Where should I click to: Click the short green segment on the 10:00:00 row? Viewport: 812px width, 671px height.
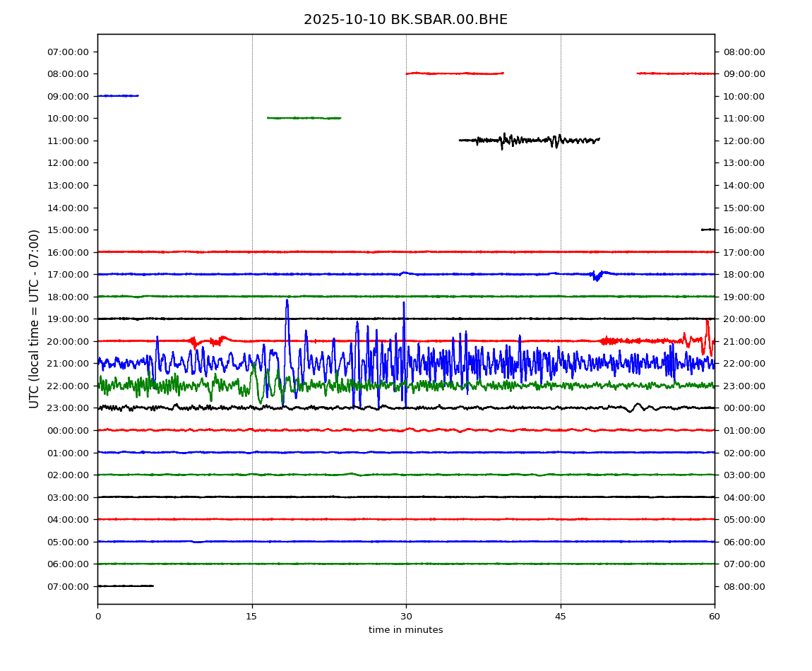[x=304, y=118]
